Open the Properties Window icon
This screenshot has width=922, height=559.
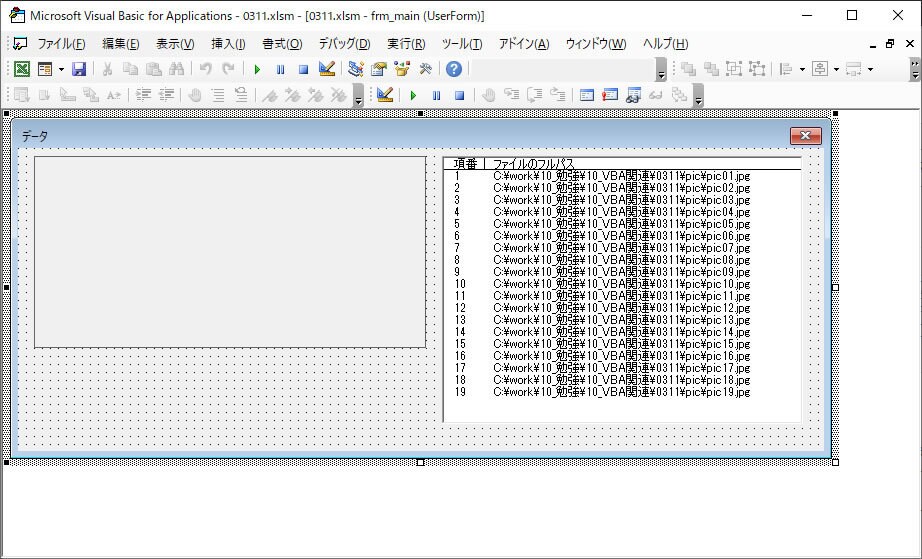379,69
